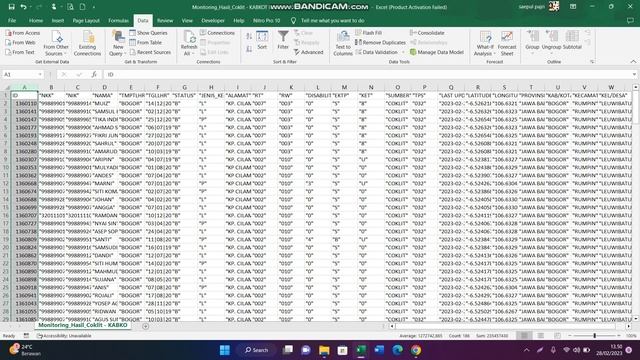Click the Subtotal button
The height and width of the screenshot is (360, 640).
click(x=572, y=41)
